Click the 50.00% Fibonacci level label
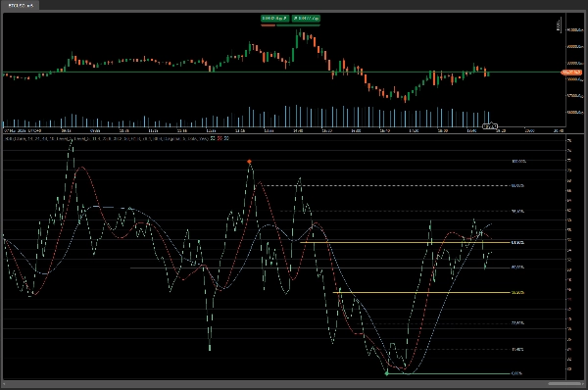Image resolution: width=588 pixels, height=390 pixels. [517, 267]
